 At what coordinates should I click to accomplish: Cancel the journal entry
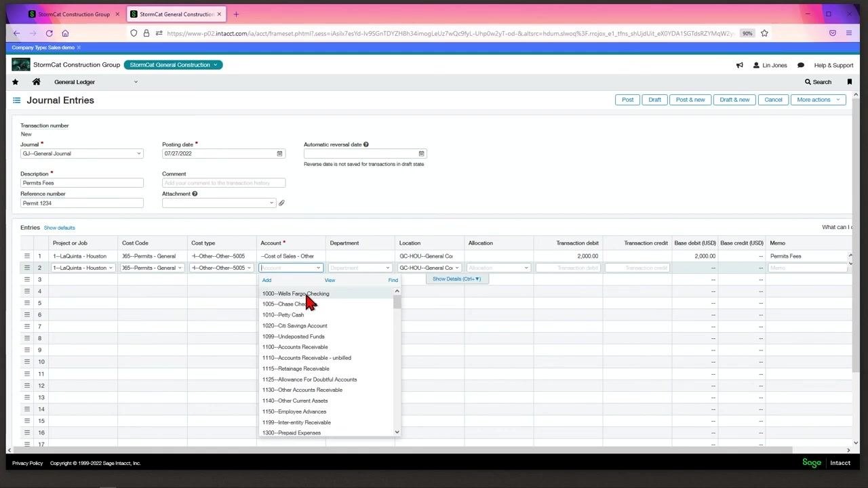tap(773, 100)
